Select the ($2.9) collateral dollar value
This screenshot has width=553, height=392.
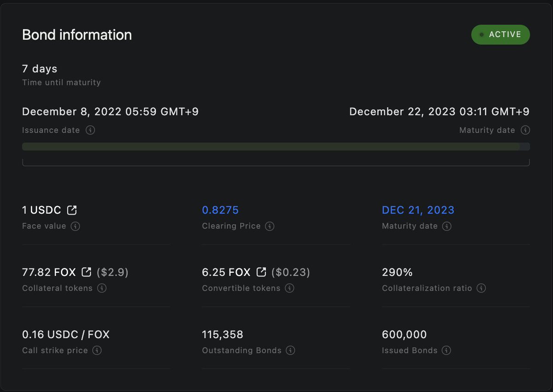pyautogui.click(x=112, y=272)
